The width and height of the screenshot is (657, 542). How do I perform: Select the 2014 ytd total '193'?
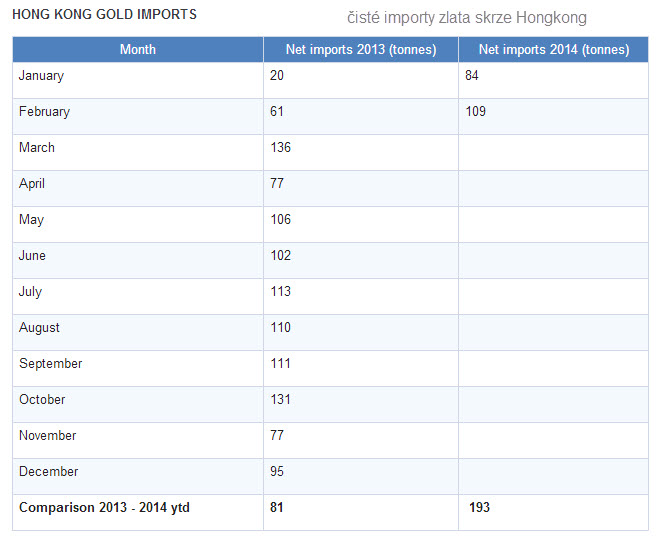479,508
